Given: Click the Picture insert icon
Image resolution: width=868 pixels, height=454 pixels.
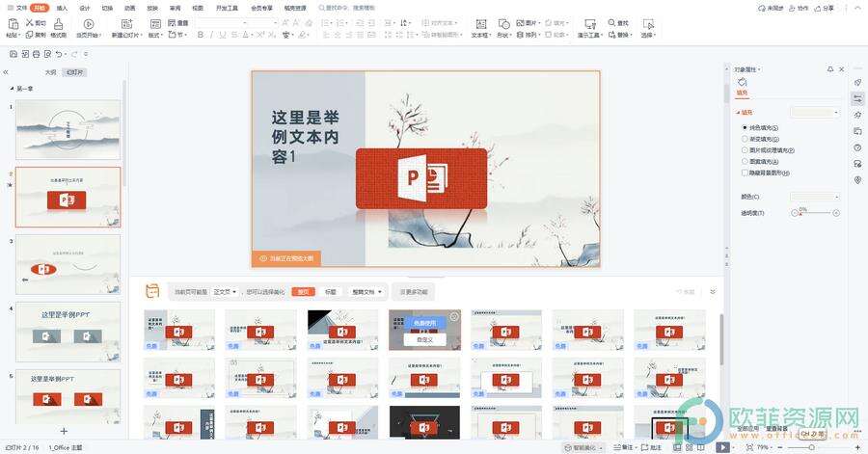Looking at the screenshot, I should pos(520,23).
